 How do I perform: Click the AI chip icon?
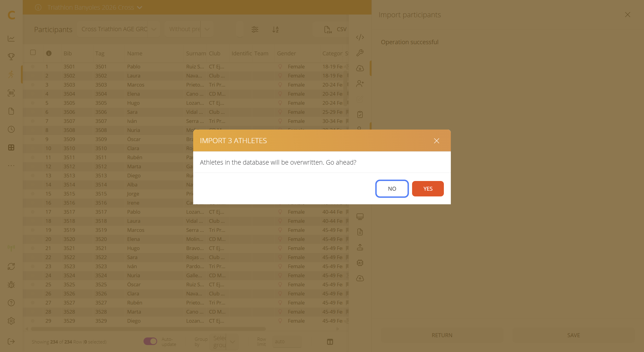pos(360,263)
